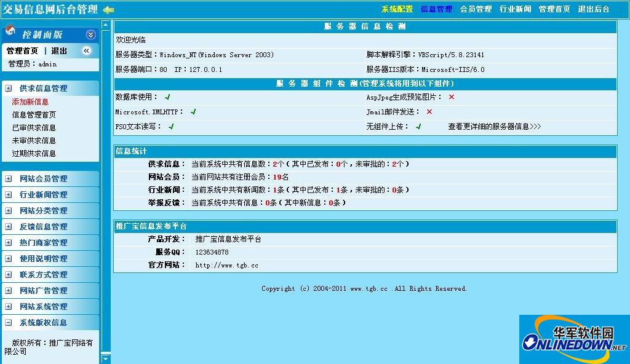Image resolution: width=630 pixels, height=364 pixels.
Task: Select 添加新信息 in the sidebar
Action: (x=30, y=101)
